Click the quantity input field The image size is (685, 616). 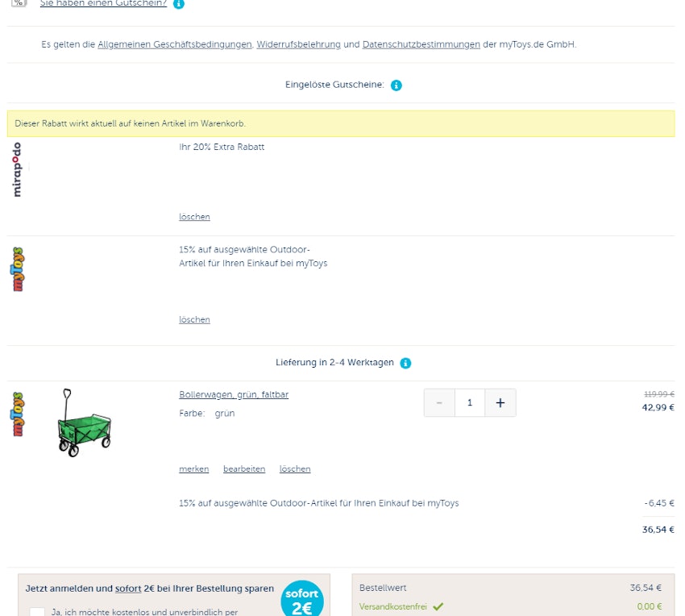click(x=470, y=403)
